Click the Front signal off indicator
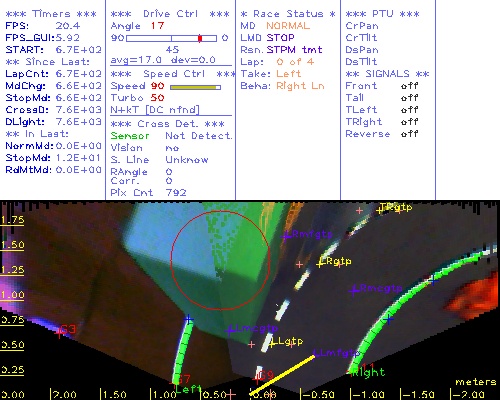Screen dimensions: 500x400 (x=409, y=86)
